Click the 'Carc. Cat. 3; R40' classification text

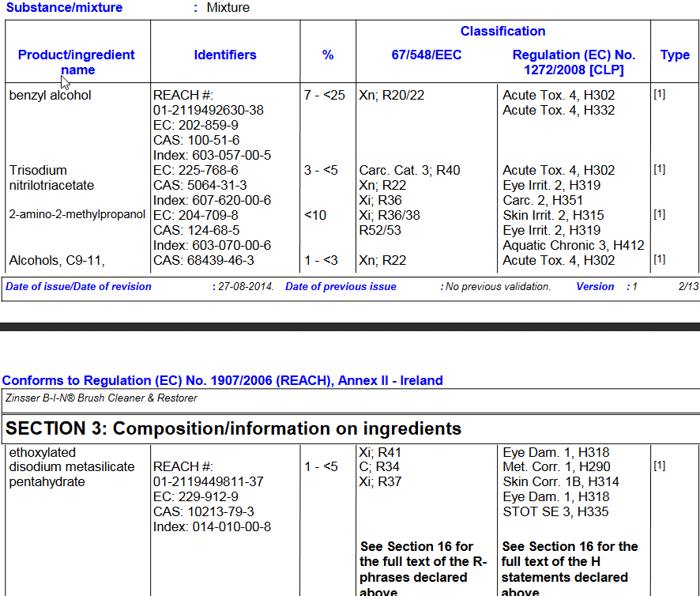click(x=409, y=171)
